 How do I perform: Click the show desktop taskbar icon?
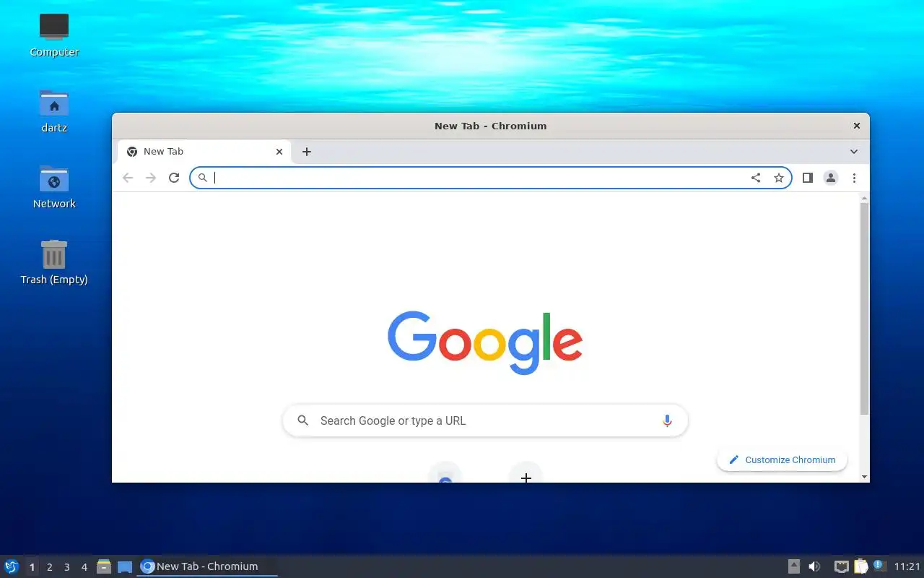125,566
